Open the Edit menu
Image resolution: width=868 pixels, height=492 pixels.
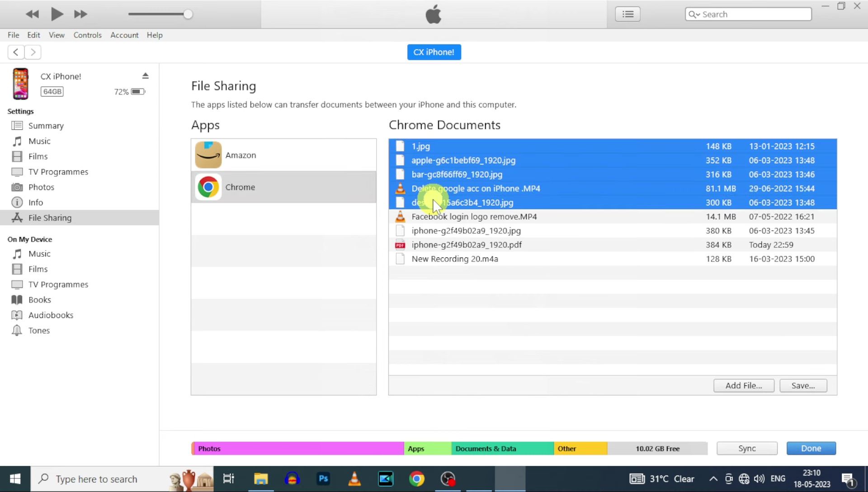click(33, 35)
